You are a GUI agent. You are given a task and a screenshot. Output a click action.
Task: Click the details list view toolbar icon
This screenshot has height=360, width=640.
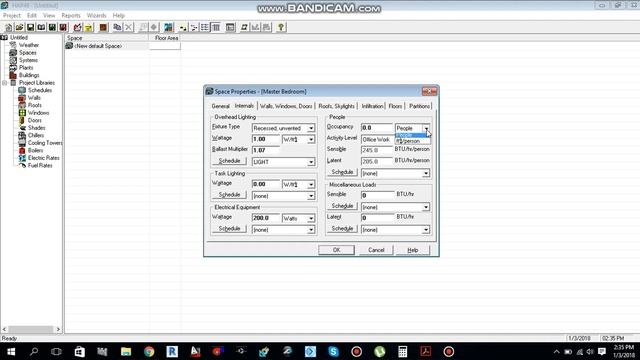216,27
